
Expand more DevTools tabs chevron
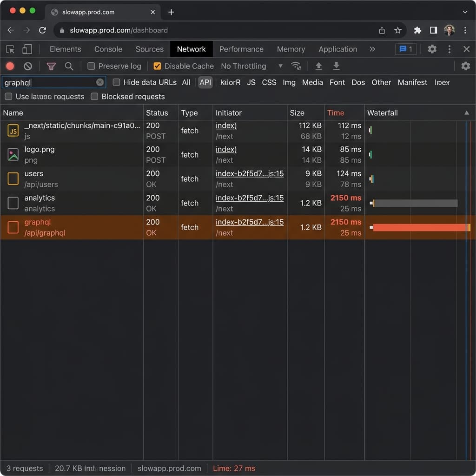[372, 49]
